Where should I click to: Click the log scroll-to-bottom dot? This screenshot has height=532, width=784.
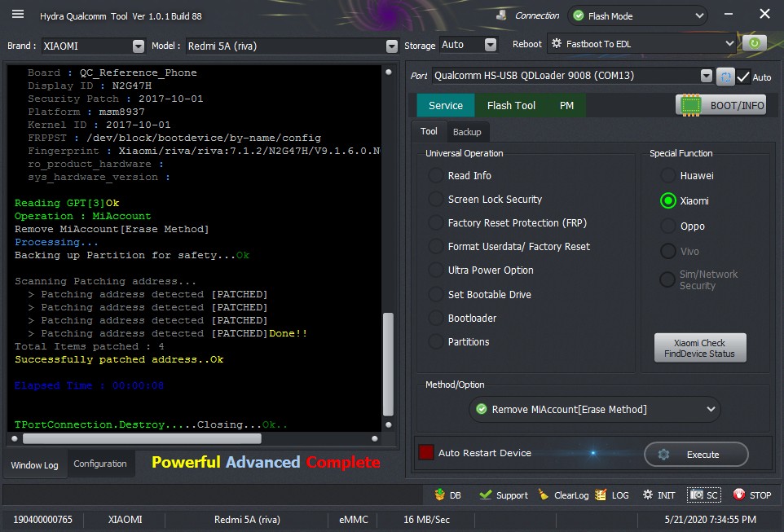pyautogui.click(x=389, y=424)
